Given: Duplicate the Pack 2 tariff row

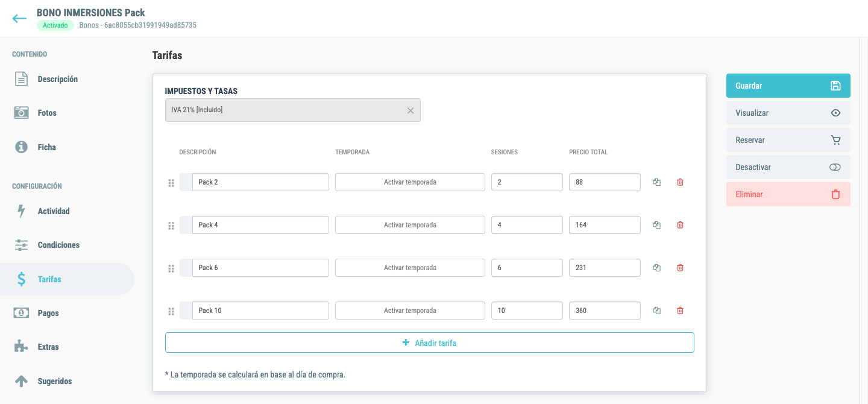Looking at the screenshot, I should (x=656, y=182).
